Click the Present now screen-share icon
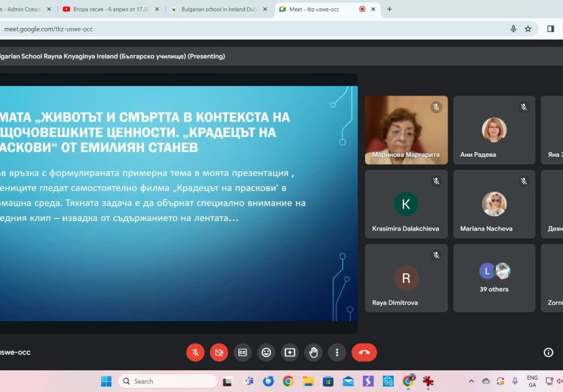The width and height of the screenshot is (563, 392). click(x=290, y=352)
